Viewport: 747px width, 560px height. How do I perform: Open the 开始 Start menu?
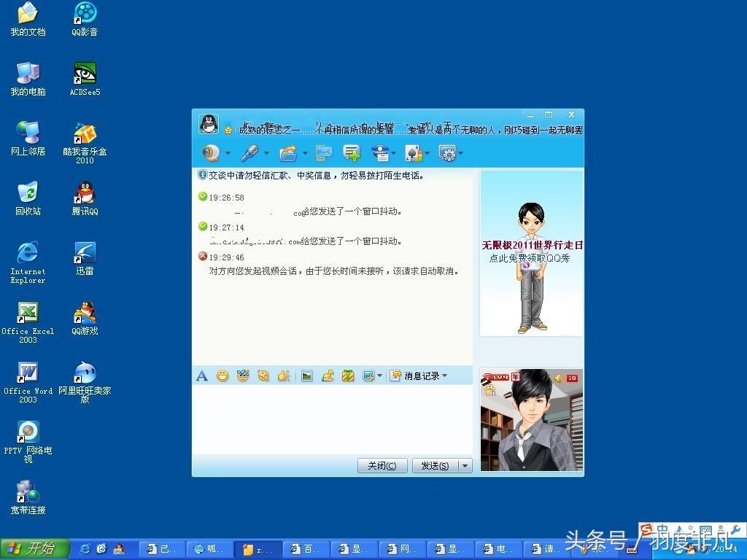(x=34, y=548)
